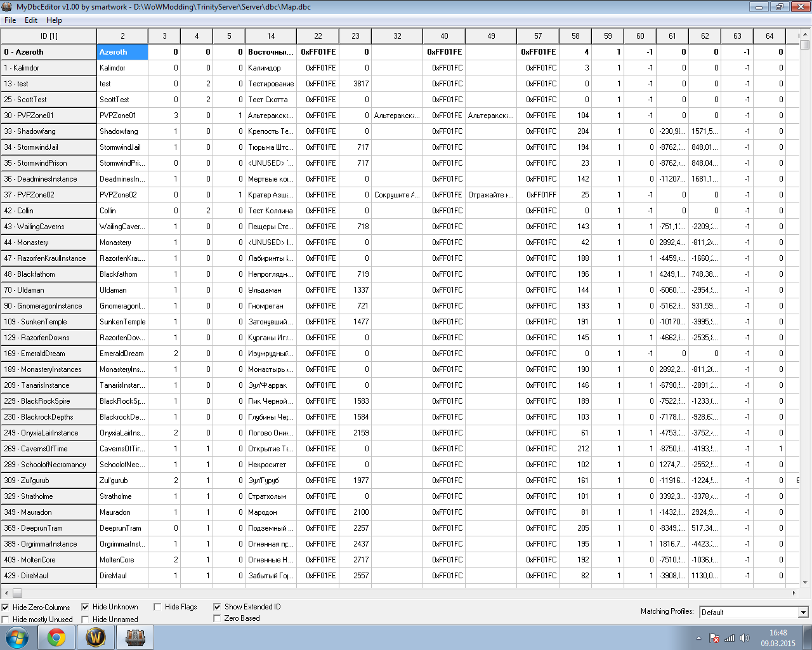Toggle the Hide Unknown checkbox

[86, 607]
